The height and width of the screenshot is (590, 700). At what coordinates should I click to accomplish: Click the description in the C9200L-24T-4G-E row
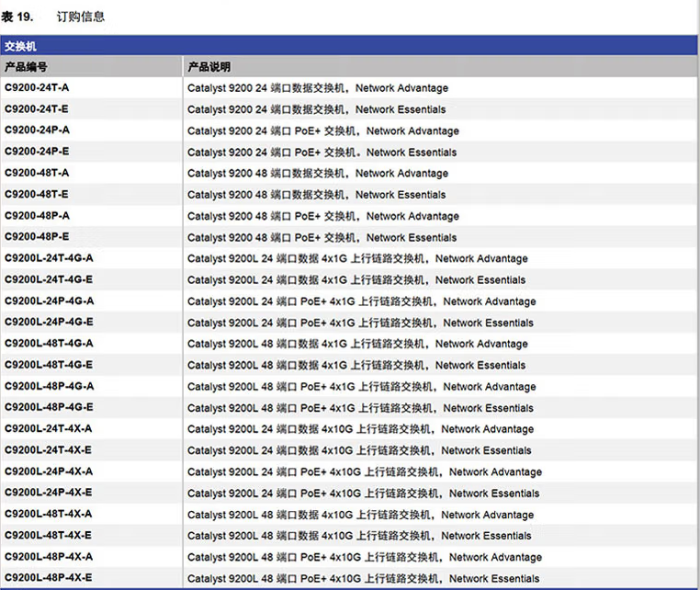click(356, 280)
